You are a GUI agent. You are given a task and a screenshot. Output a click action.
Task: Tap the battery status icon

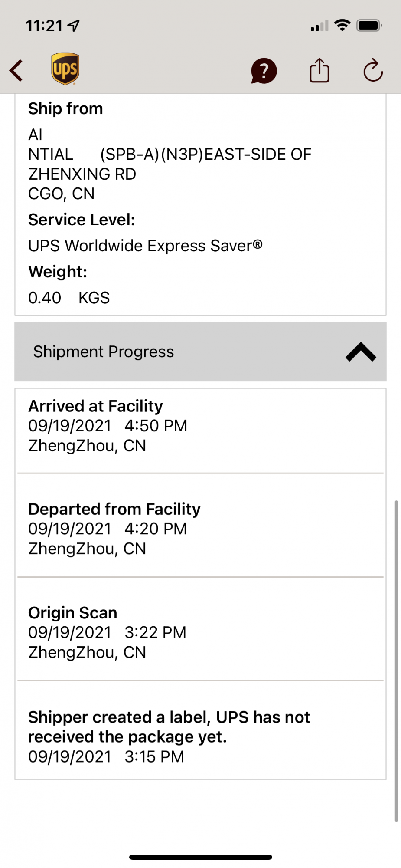(x=369, y=26)
